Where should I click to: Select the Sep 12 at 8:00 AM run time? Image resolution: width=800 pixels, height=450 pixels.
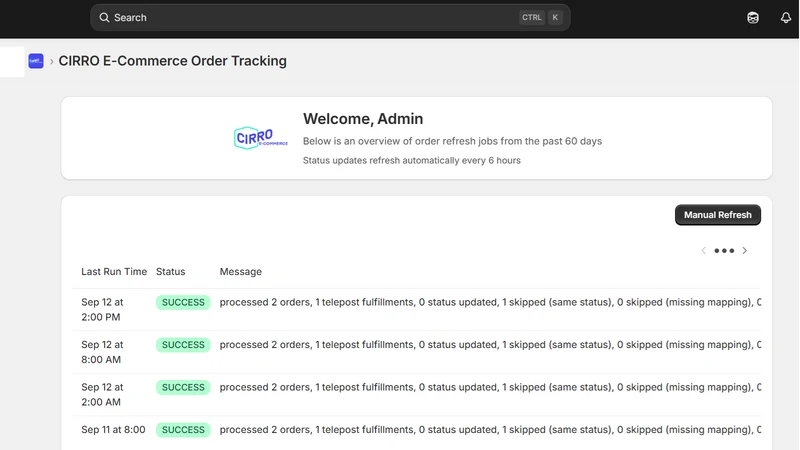pyautogui.click(x=102, y=352)
